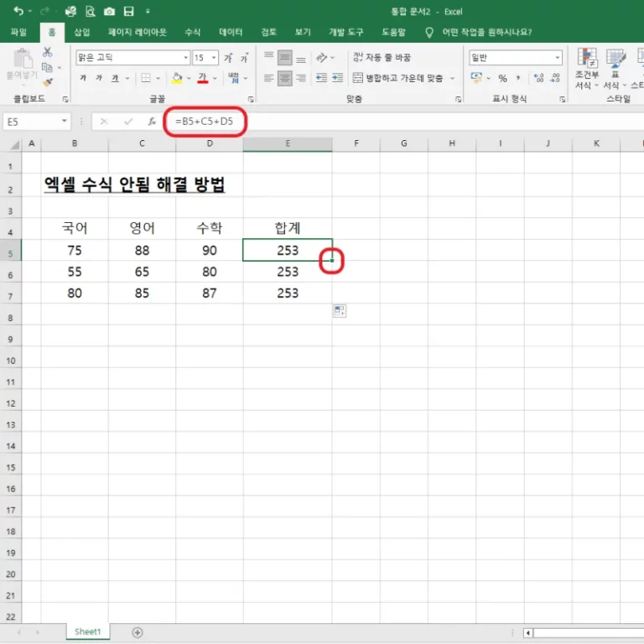Open the 도움말 tab

393,32
